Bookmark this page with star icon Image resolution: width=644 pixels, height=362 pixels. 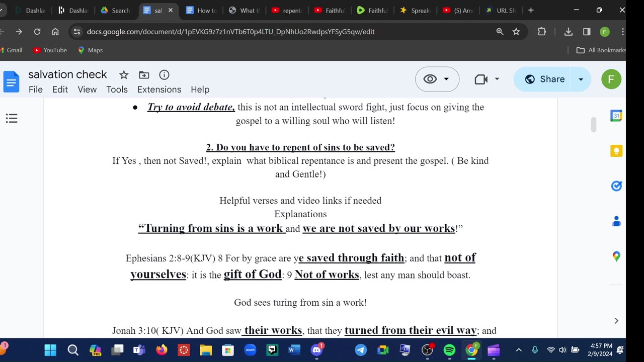tap(516, 32)
